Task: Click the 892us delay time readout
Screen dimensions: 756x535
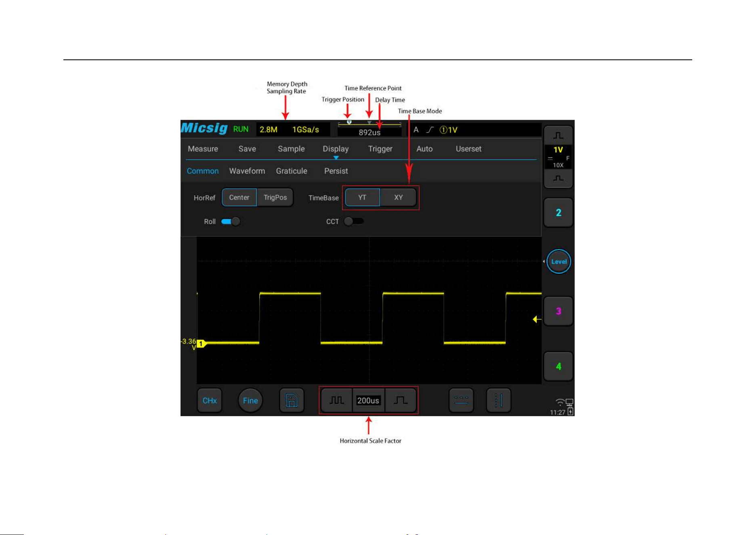Action: 370,133
